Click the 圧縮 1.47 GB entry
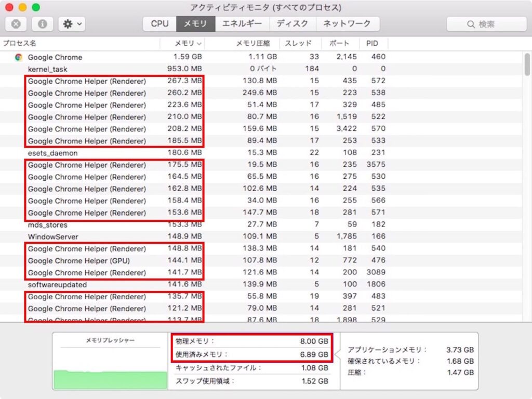Screen dimensions: 532x399 pos(410,373)
